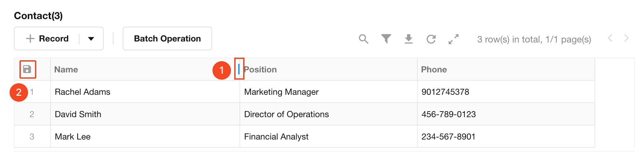
Task: Click the Rachel Adams name cell
Action: (x=82, y=92)
